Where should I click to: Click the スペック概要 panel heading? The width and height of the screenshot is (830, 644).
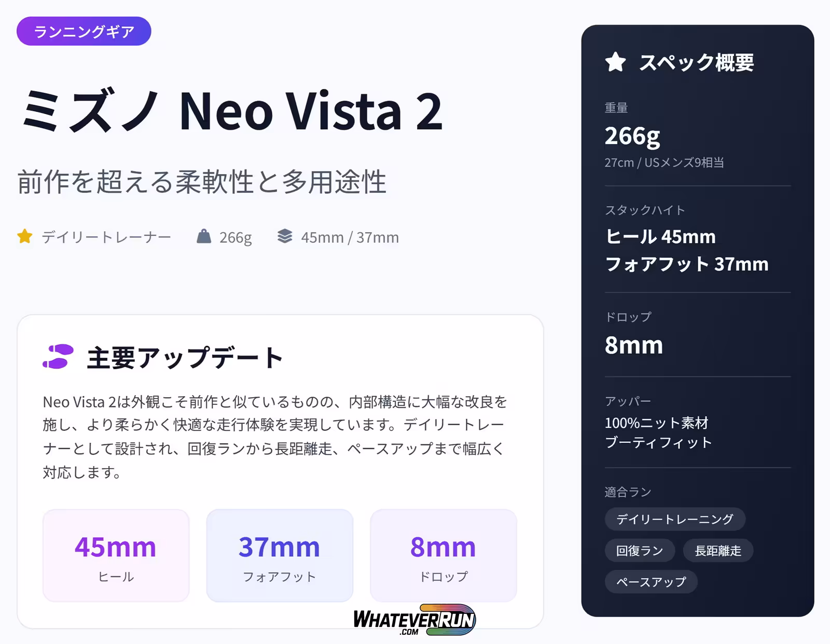[x=696, y=63]
